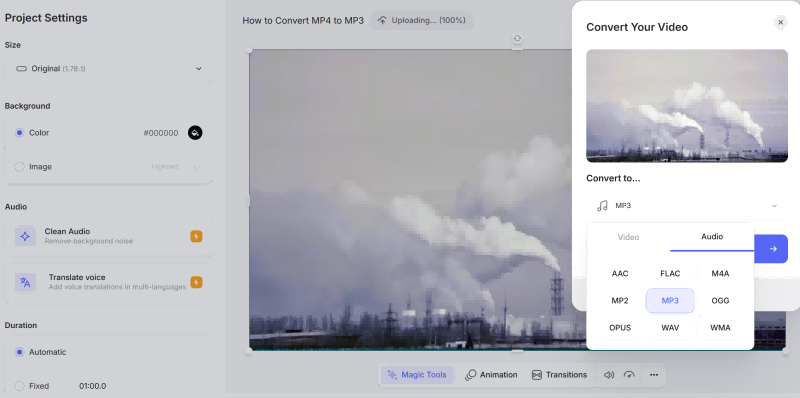This screenshot has width=800, height=398.
Task: Click the Transitions icon
Action: click(536, 375)
